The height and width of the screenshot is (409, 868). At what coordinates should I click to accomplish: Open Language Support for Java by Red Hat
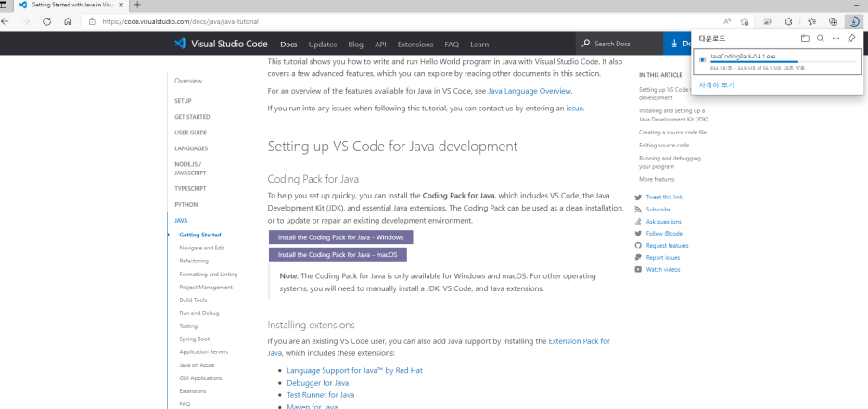pos(355,370)
